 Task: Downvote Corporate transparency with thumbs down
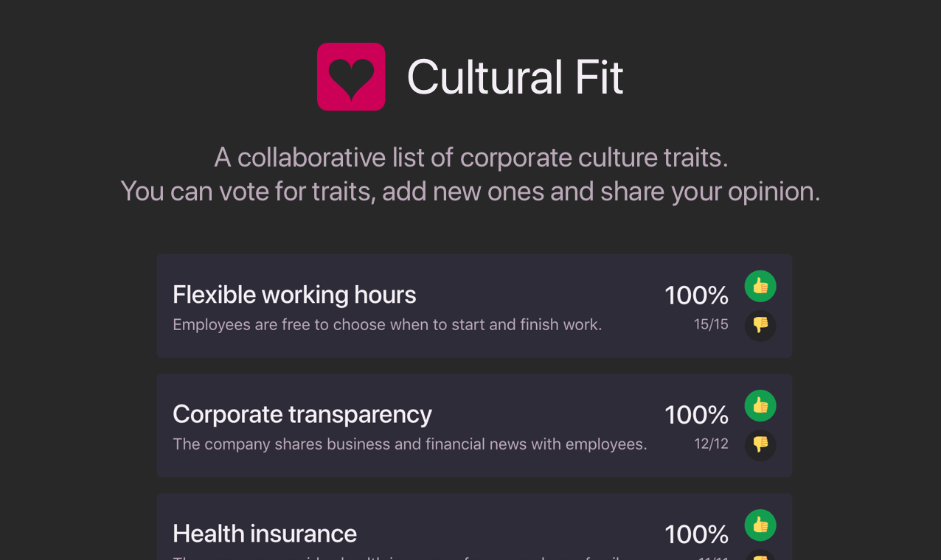pyautogui.click(x=760, y=446)
